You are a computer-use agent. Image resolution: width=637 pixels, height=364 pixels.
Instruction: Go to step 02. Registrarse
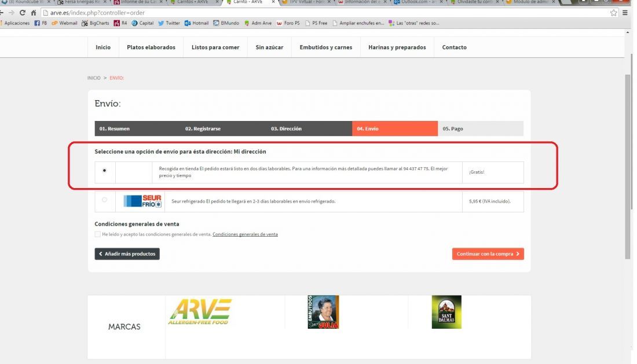point(223,128)
